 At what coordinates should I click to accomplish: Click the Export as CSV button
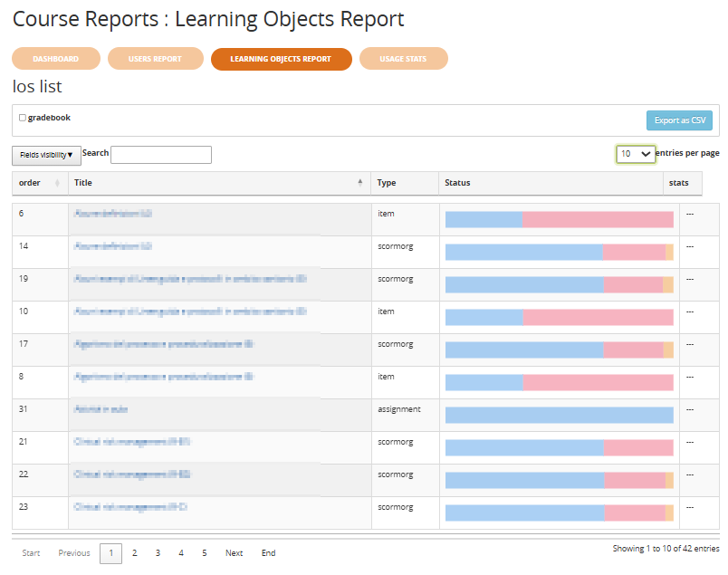679,120
